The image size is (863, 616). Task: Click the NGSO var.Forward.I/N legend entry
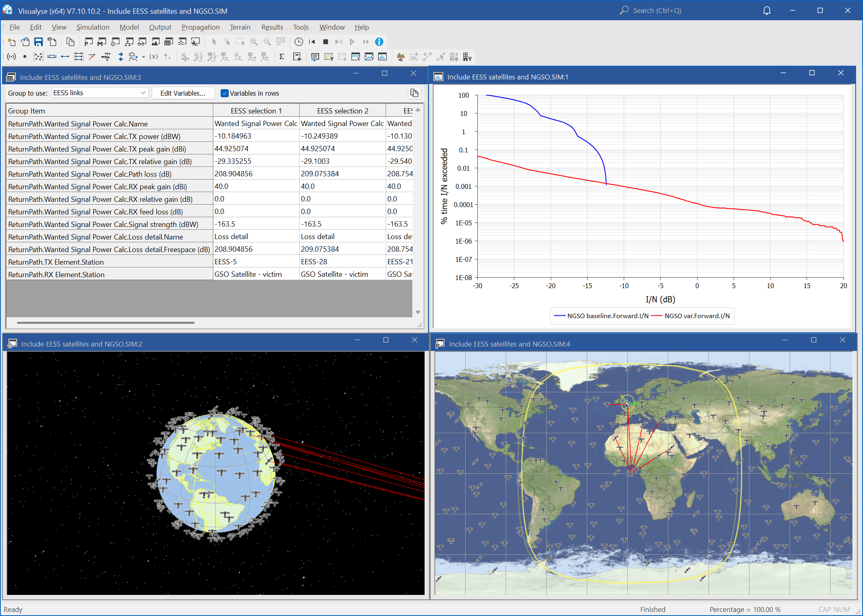click(x=690, y=316)
